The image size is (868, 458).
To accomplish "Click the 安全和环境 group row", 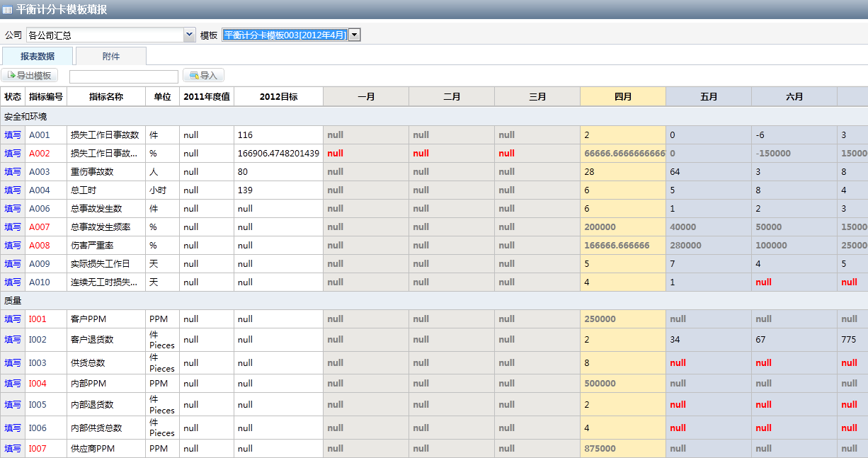I will (x=25, y=117).
